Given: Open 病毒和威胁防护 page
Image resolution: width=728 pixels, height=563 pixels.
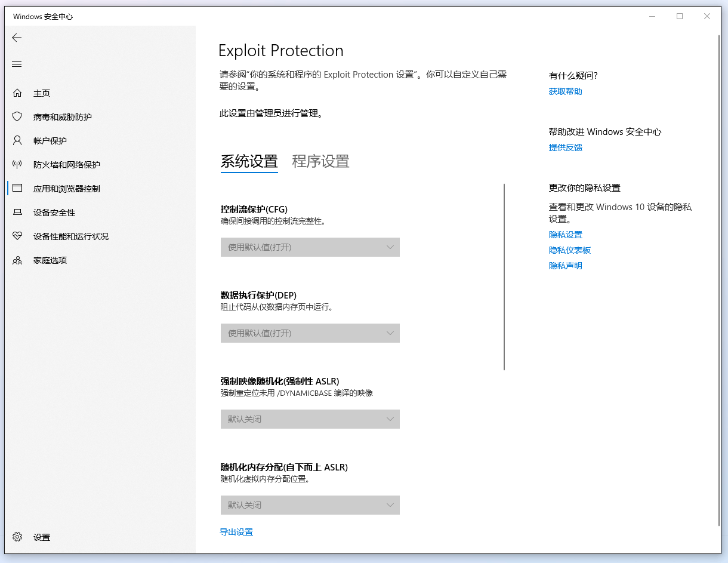Looking at the screenshot, I should (100, 117).
